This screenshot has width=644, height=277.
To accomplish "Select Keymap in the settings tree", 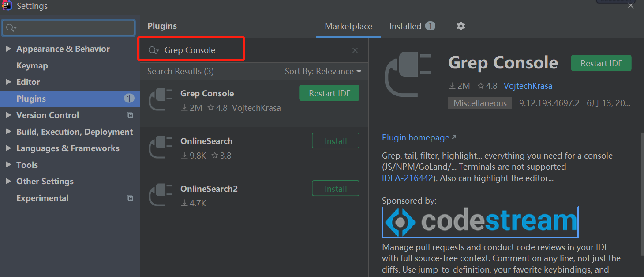I will coord(32,65).
